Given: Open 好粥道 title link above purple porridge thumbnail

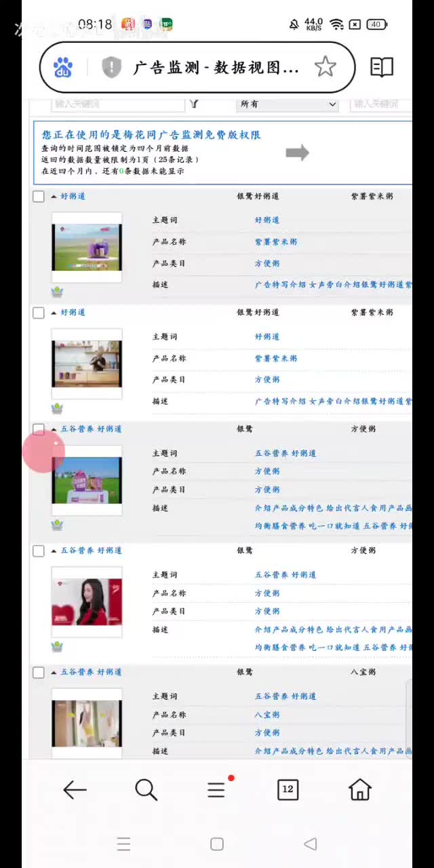Looking at the screenshot, I should 73,196.
